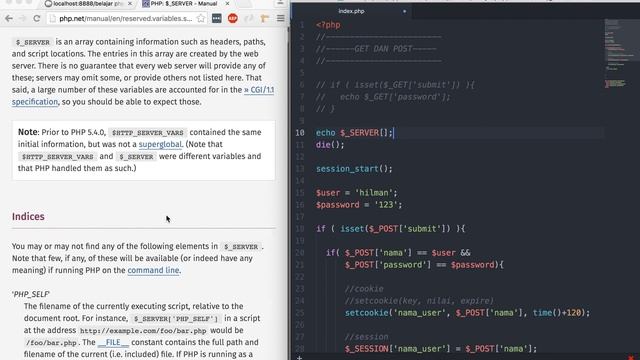The image size is (640, 360).
Task: Close the localhost:8888 browser tab
Action: click(130, 4)
